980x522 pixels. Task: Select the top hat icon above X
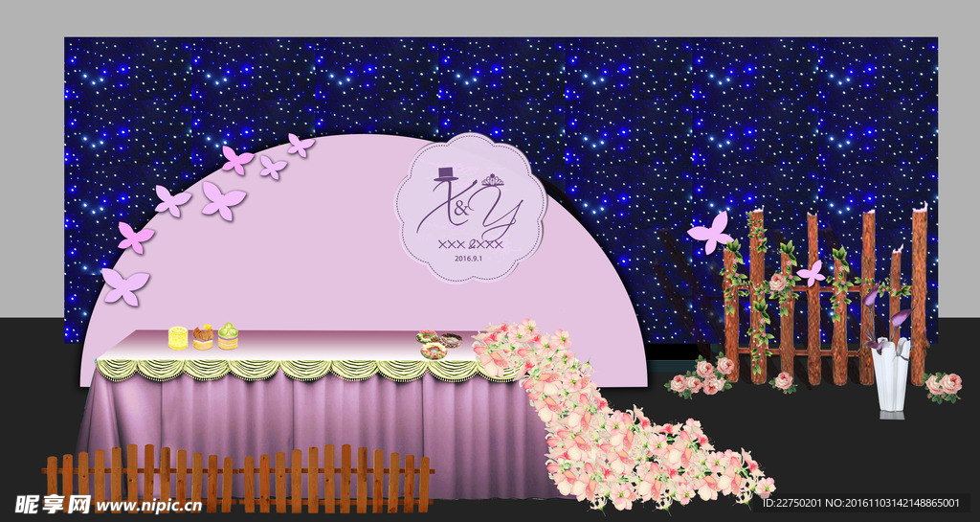[446, 174]
